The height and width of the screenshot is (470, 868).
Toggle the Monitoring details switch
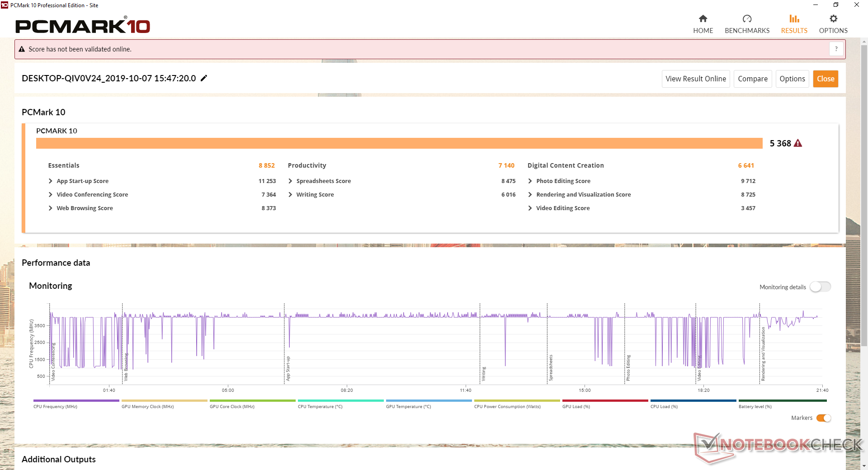click(x=820, y=287)
